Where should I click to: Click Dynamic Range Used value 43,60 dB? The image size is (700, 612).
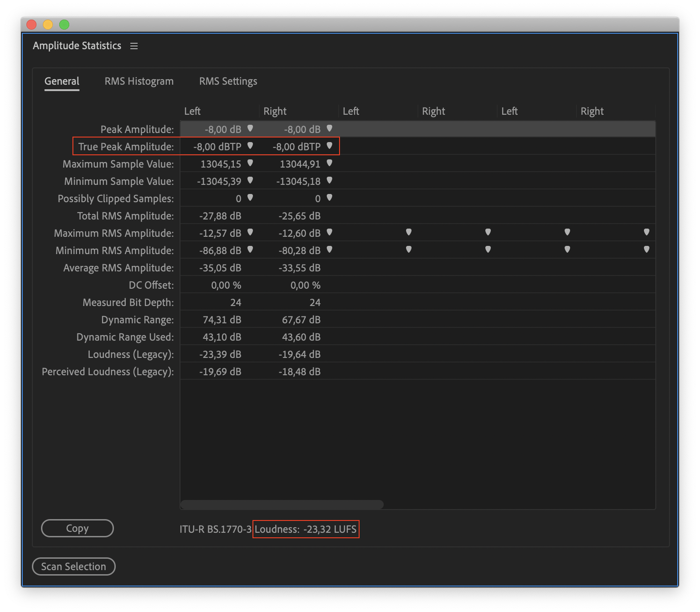(x=301, y=337)
